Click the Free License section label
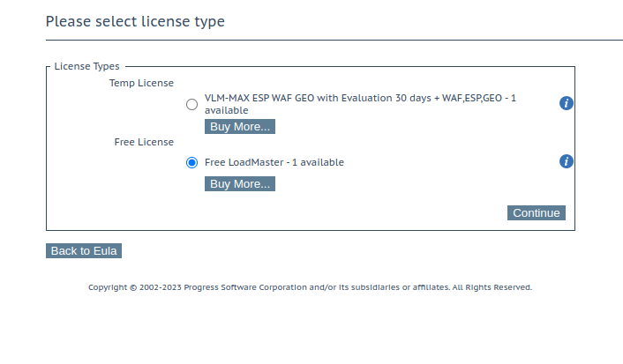Image resolution: width=623 pixels, height=364 pixels. [144, 141]
